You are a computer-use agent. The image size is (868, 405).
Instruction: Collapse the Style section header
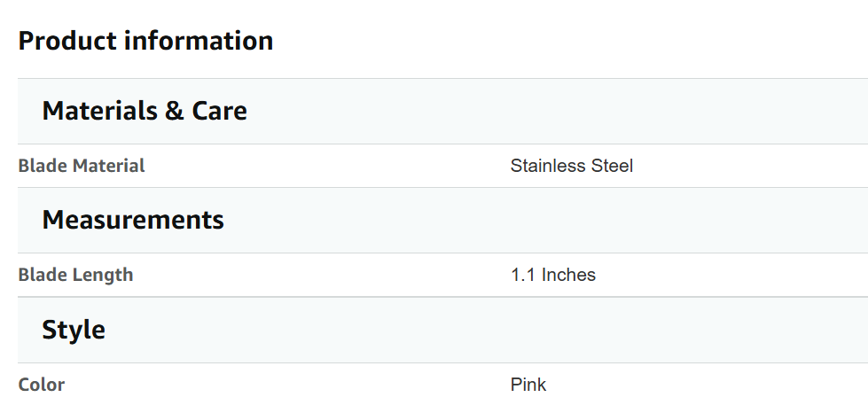click(74, 330)
